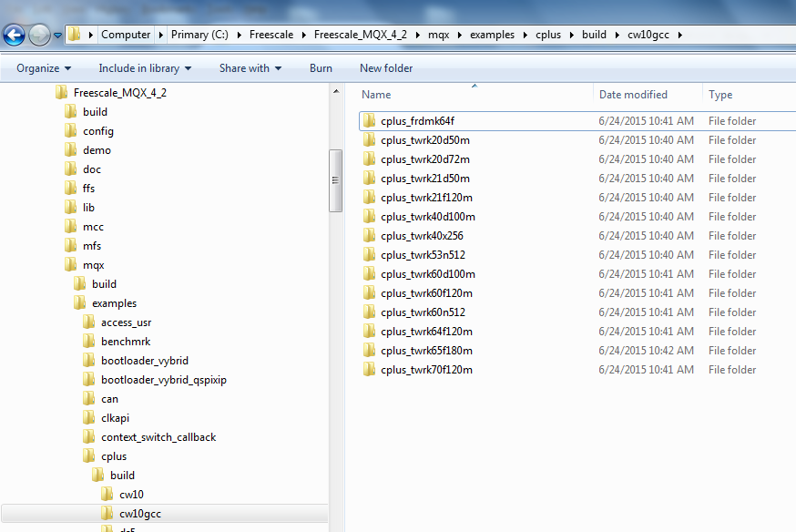
Task: Select cplus_twrk65f180m folder icon
Action: click(369, 351)
